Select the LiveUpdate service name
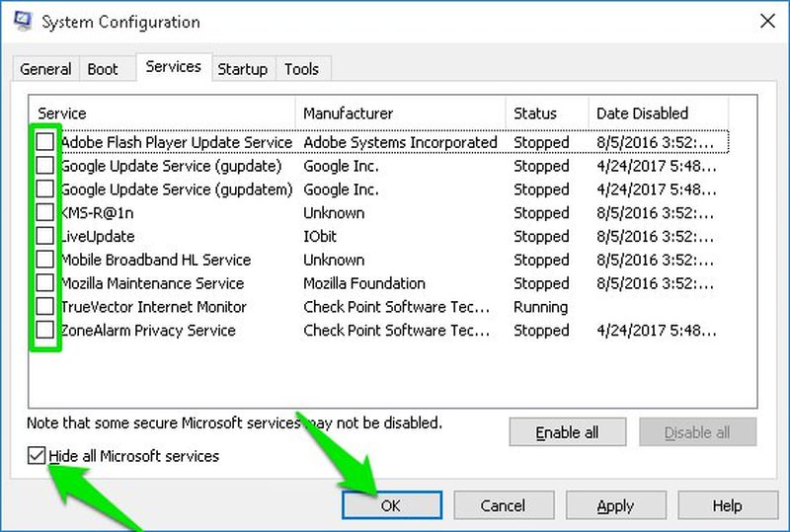 (x=98, y=236)
